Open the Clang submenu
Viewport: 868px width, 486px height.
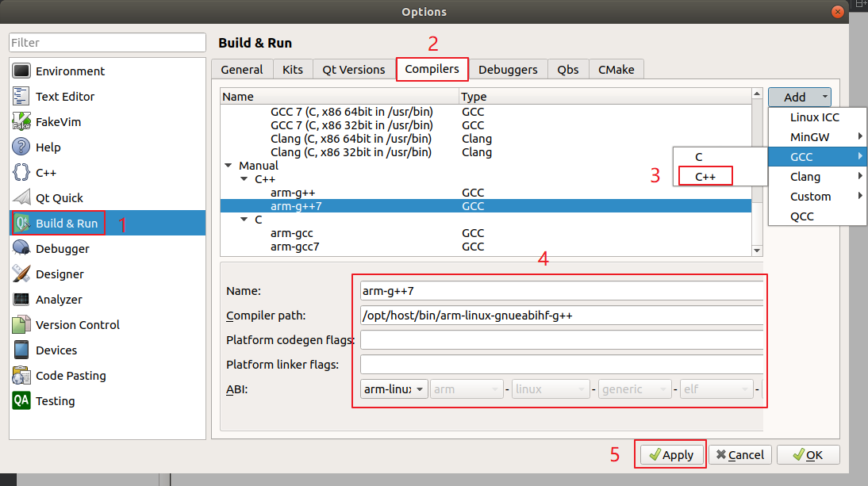(x=817, y=177)
